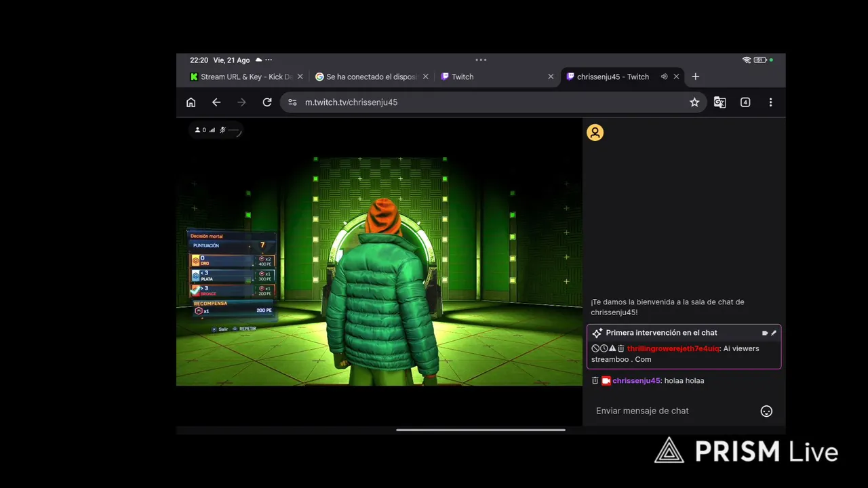Switch to the 'Se ha conectado el dispositivo' tab
Viewport: 868px width, 488px height.
372,77
